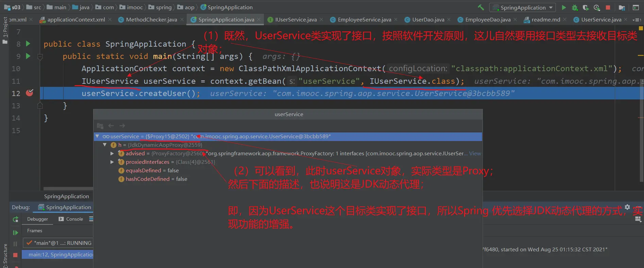Screen dimensions: 644x268
Task: Collapse the h JdkDynamicAopProxy node
Action: coord(105,145)
